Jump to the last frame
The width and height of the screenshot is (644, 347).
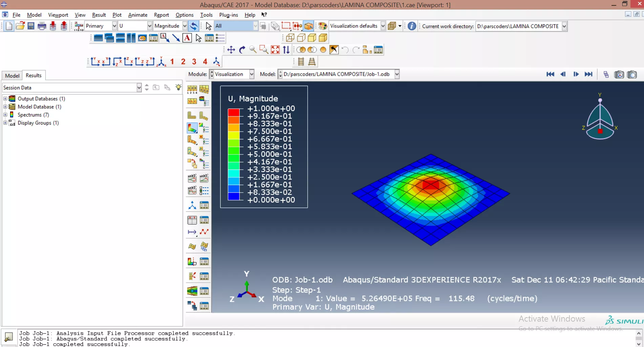589,74
